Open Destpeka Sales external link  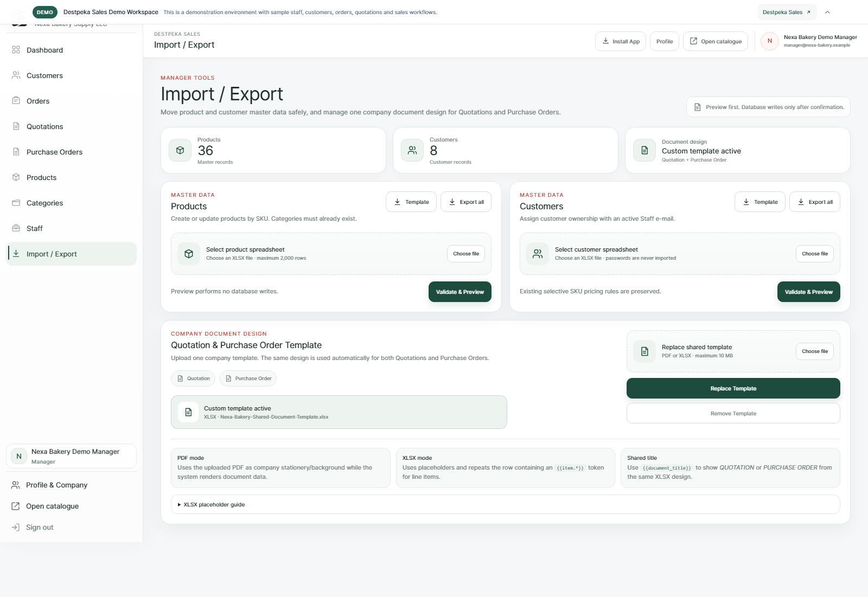pos(787,12)
